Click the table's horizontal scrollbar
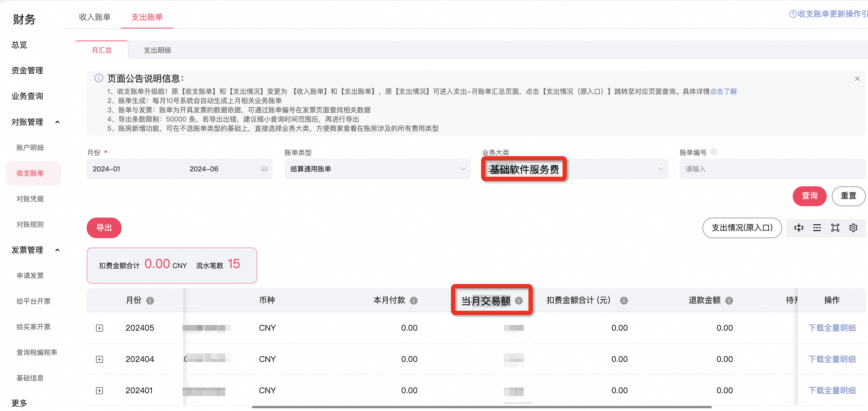Viewport: 868px width, 411px height. tap(482, 407)
